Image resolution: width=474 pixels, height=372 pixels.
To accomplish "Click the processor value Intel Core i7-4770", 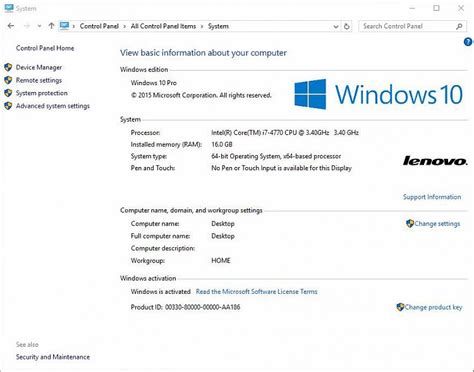I will pos(285,133).
